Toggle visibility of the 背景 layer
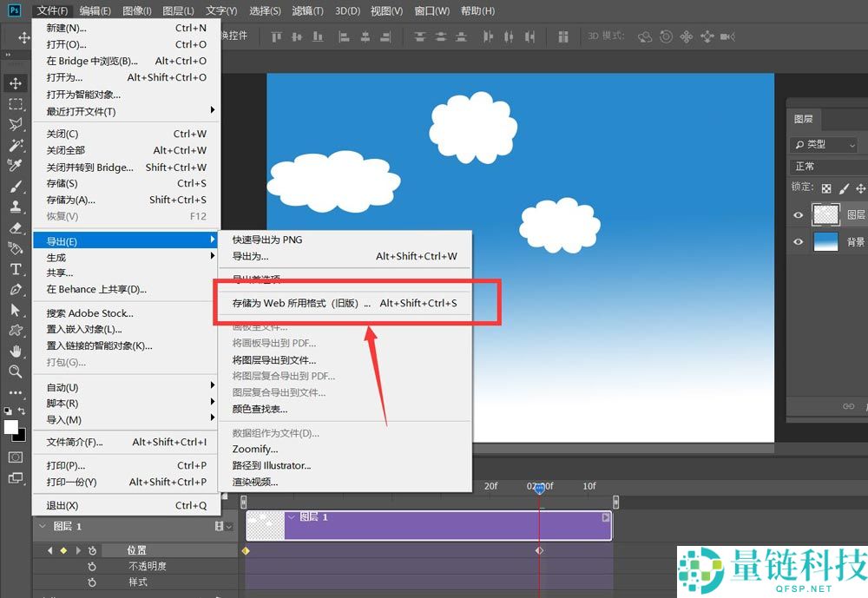This screenshot has width=868, height=598. pos(799,243)
